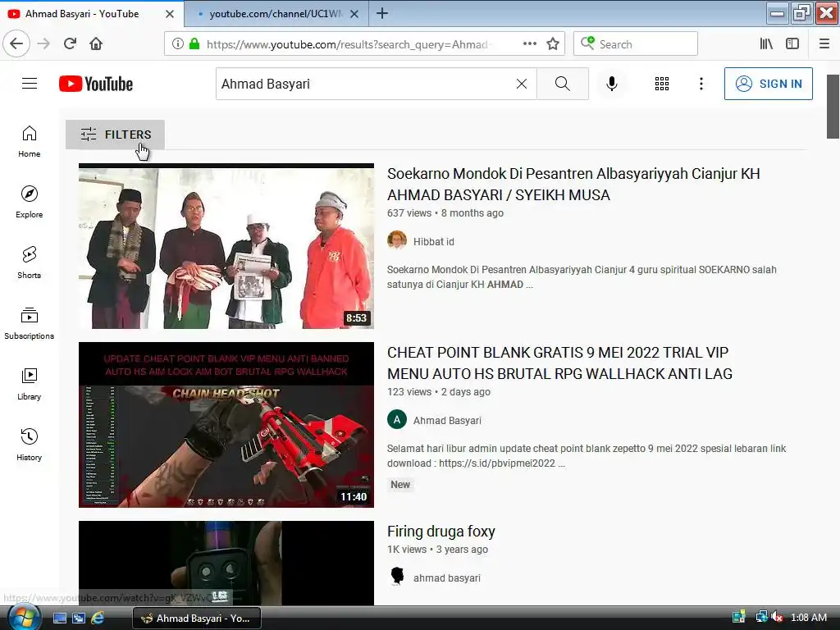Click the '637 views • 8 months ago' text
Image resolution: width=840 pixels, height=630 pixels.
(x=445, y=213)
